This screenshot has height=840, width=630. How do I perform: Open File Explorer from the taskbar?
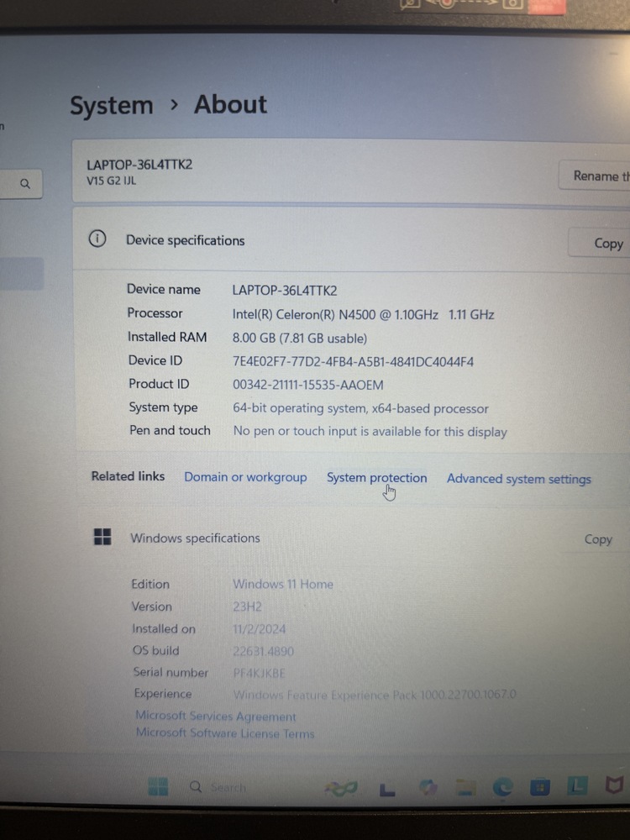[465, 787]
